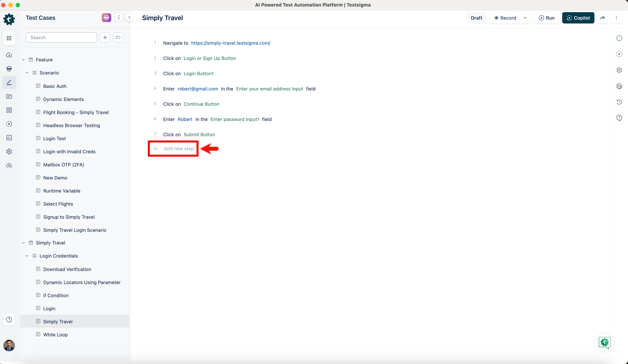Focus the test case Search field
The image size is (628, 364).
point(61,37)
